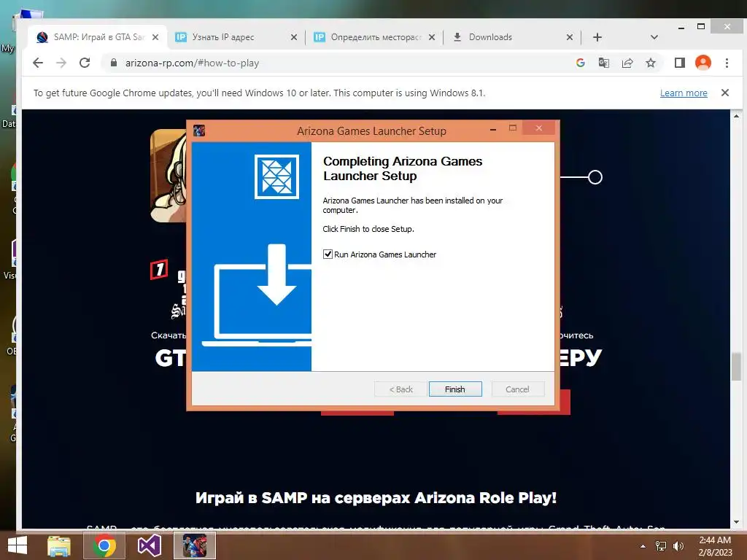The height and width of the screenshot is (560, 747).
Task: Show hidden tray icons arrow
Action: [x=643, y=546]
